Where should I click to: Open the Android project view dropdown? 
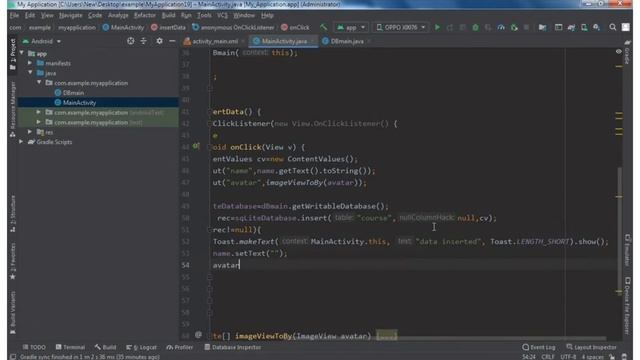[42, 41]
